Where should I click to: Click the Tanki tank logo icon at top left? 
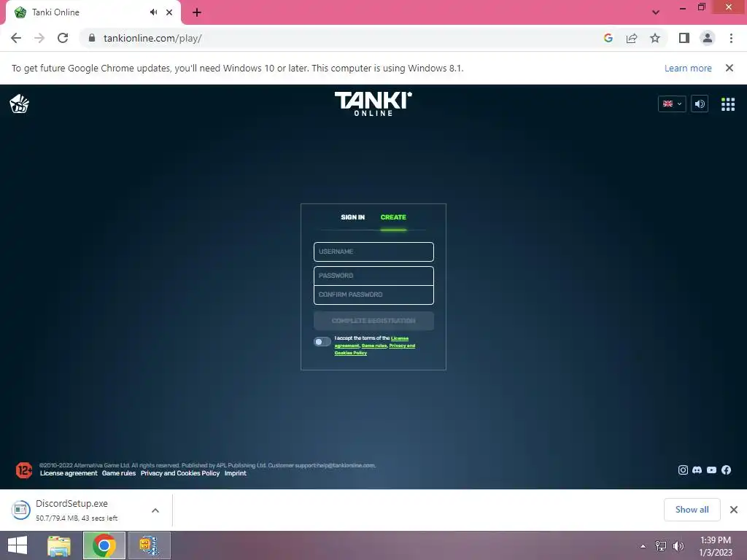19,104
